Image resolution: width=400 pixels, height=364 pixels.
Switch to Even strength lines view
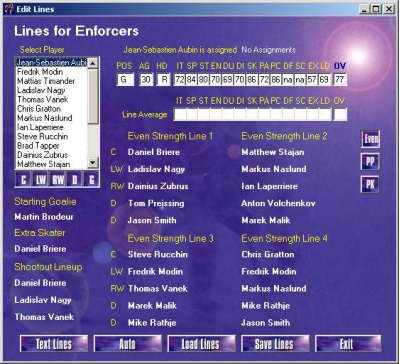tap(370, 139)
